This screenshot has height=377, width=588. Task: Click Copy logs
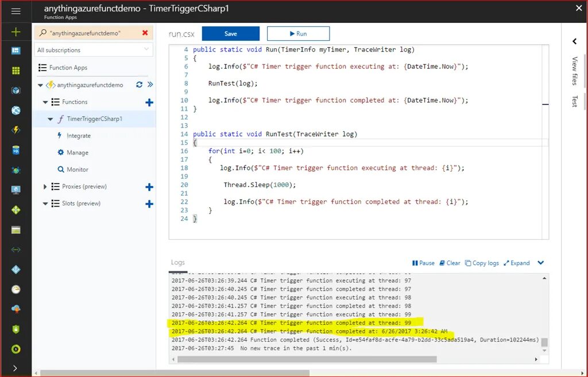tap(482, 263)
